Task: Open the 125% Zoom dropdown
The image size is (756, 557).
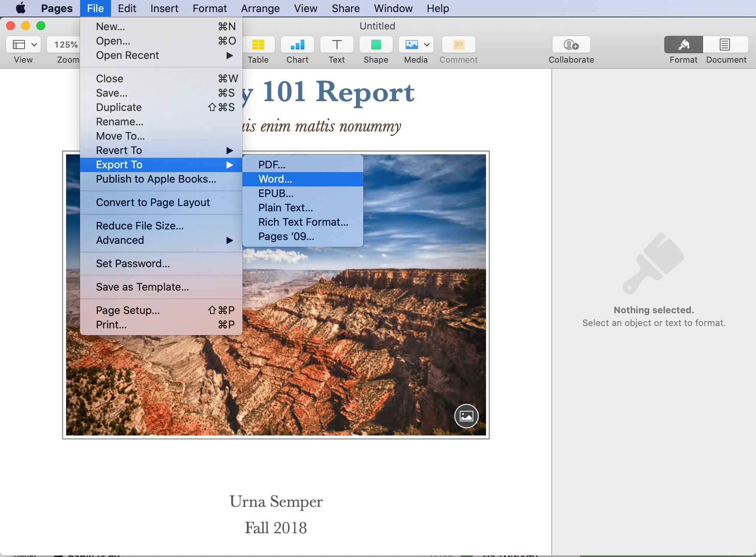Action: tap(64, 45)
